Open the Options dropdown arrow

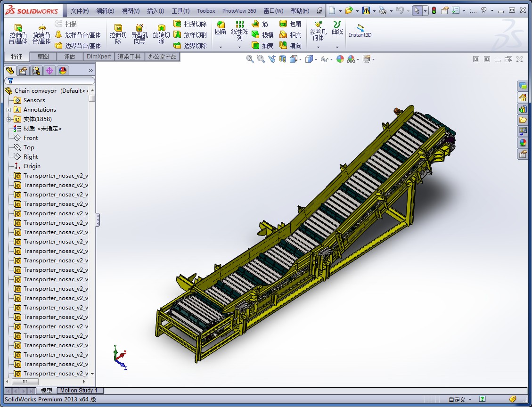point(464,11)
